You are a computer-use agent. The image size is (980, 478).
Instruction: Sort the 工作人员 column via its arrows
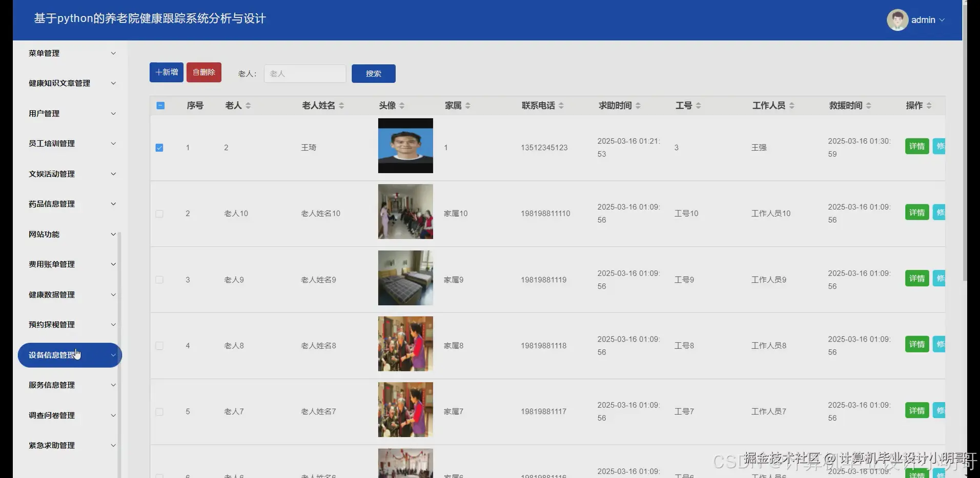click(x=792, y=106)
